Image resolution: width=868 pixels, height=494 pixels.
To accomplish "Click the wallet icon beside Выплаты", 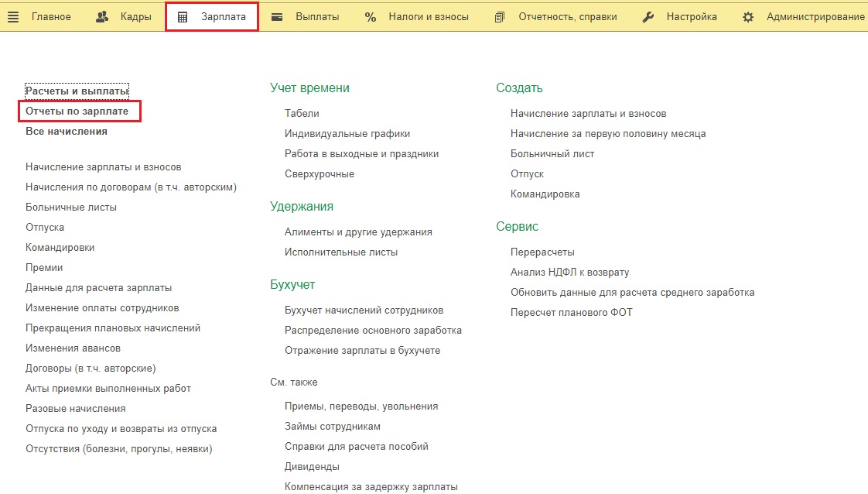I will click(x=277, y=17).
